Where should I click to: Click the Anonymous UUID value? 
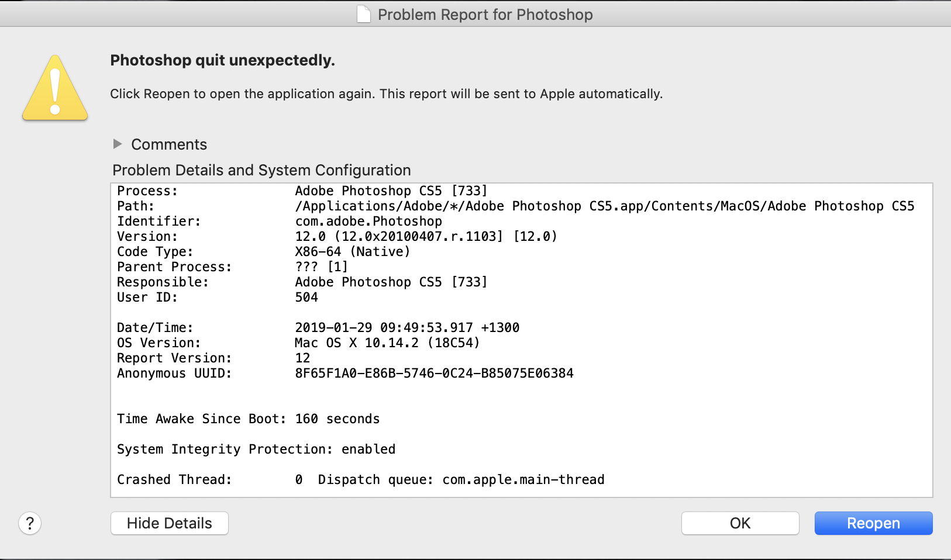pyautogui.click(x=434, y=374)
